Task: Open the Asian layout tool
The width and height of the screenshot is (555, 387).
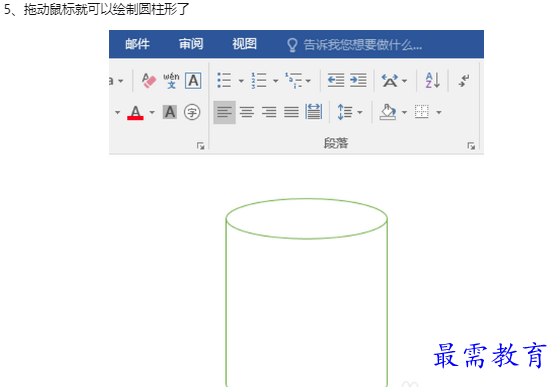Action: [x=389, y=80]
